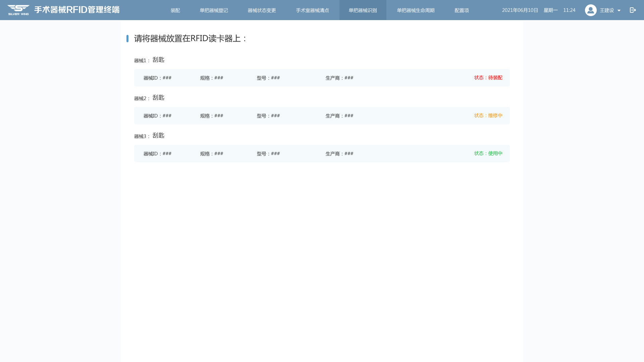
Task: Switch to 单把器械登记 tab
Action: (x=214, y=10)
